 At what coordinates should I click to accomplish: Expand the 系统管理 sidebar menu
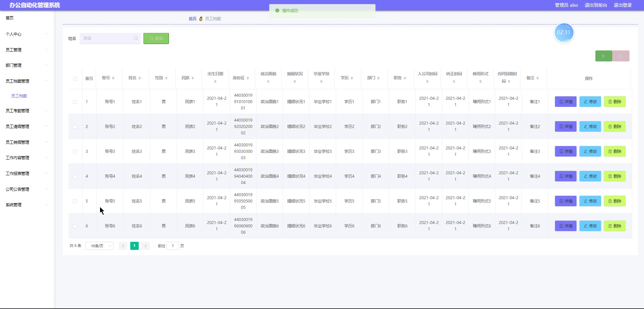(x=27, y=205)
